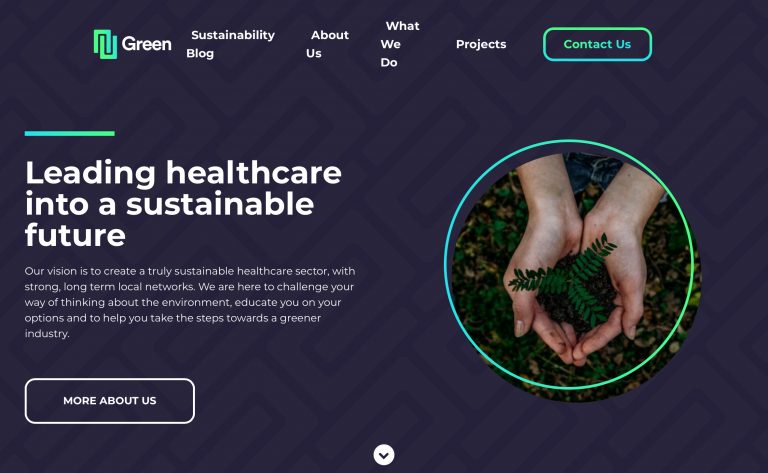Click the "Our vision is to create" paragraph
The image size is (768, 473).
click(190, 302)
